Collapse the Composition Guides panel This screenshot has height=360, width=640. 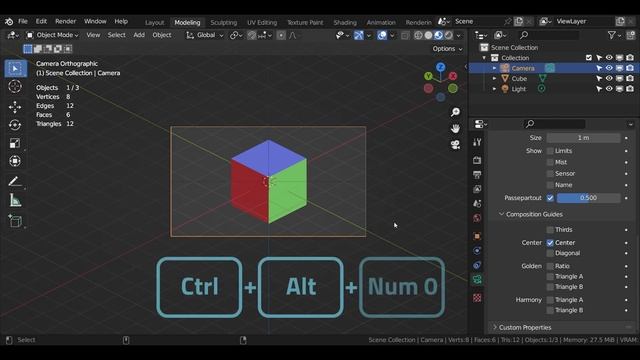pyautogui.click(x=501, y=214)
